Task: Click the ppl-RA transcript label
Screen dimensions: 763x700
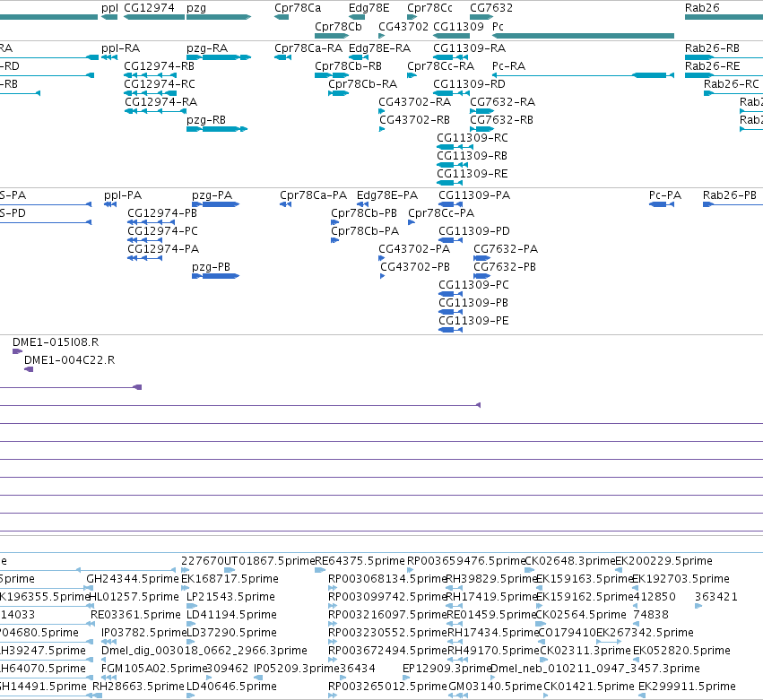Action: [120, 48]
